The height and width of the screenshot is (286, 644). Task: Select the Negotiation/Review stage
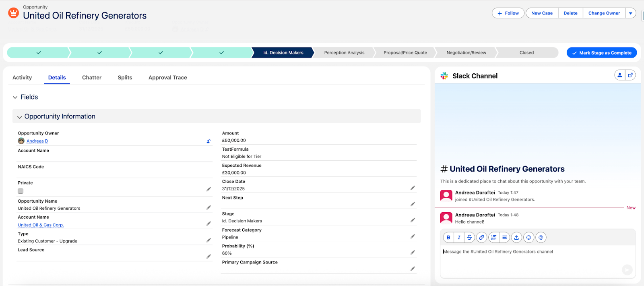[x=466, y=53]
